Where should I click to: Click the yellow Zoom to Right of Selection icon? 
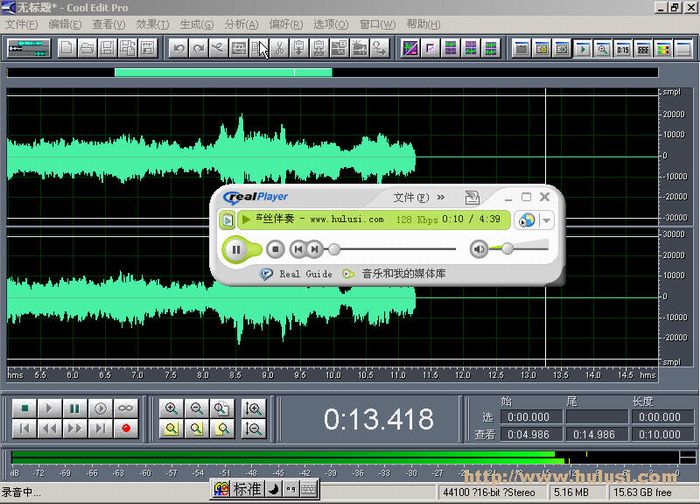[x=221, y=429]
